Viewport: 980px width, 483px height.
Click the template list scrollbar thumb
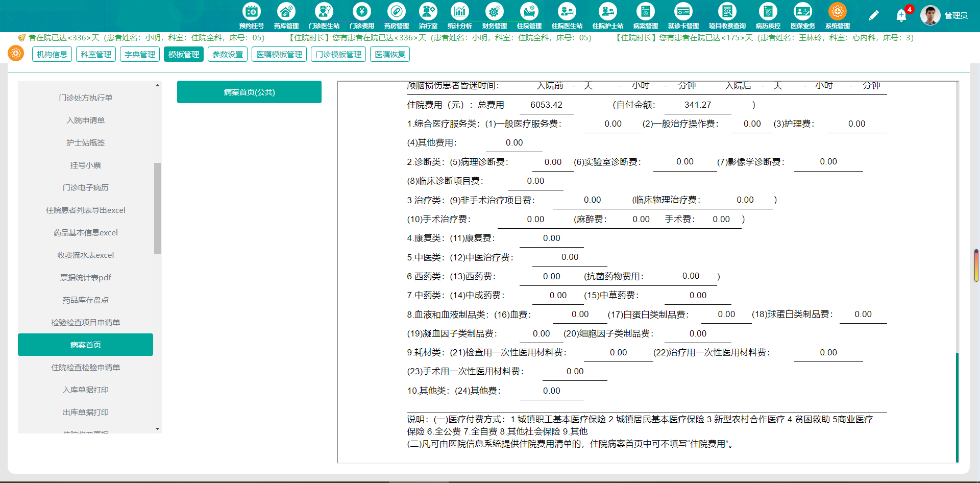[157, 208]
